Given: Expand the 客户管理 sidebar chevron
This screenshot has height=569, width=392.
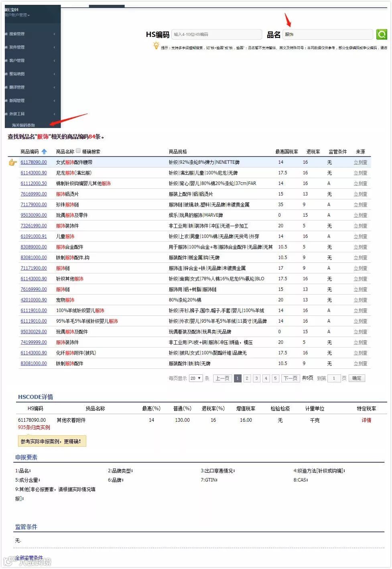Looking at the screenshot, I should (54, 61).
